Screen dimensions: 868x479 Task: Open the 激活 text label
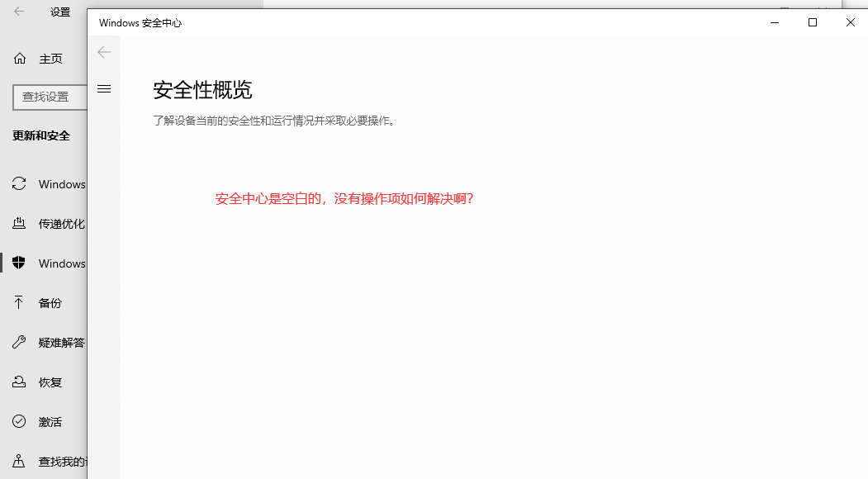click(x=50, y=422)
